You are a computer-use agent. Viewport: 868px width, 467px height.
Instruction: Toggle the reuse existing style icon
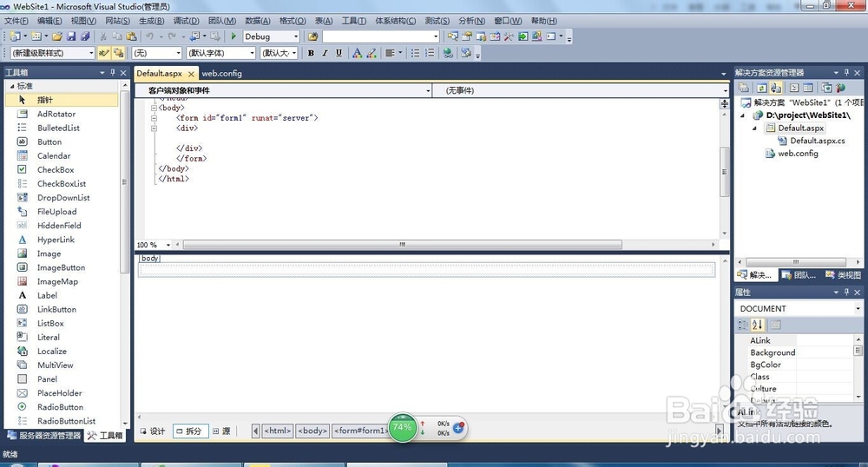pos(118,53)
